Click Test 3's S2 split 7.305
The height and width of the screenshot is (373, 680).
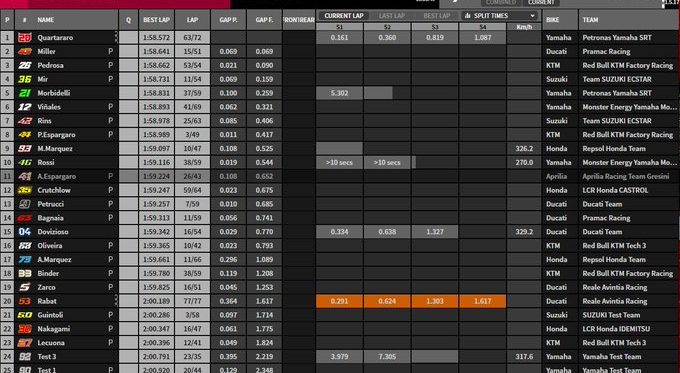click(387, 357)
